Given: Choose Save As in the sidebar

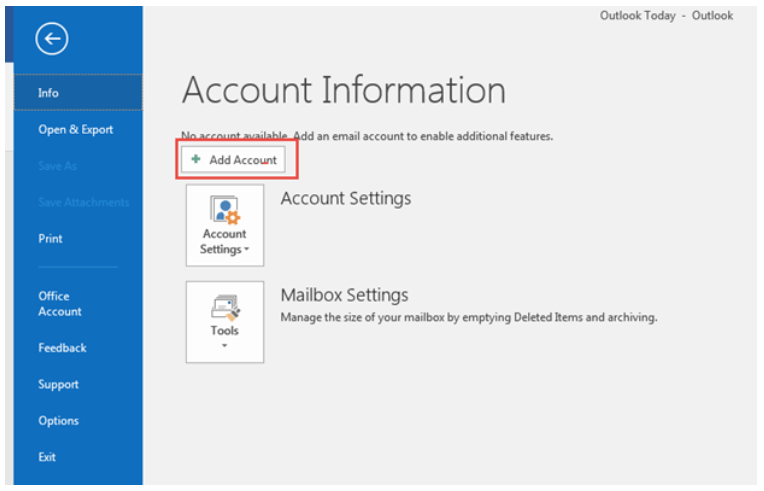Looking at the screenshot, I should point(56,166).
